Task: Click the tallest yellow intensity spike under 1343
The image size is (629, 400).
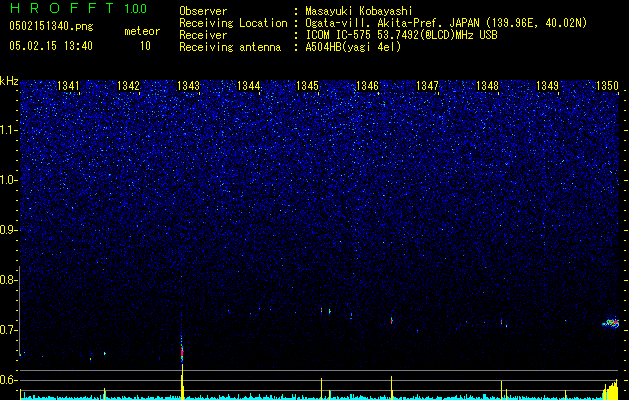Action: [182, 381]
